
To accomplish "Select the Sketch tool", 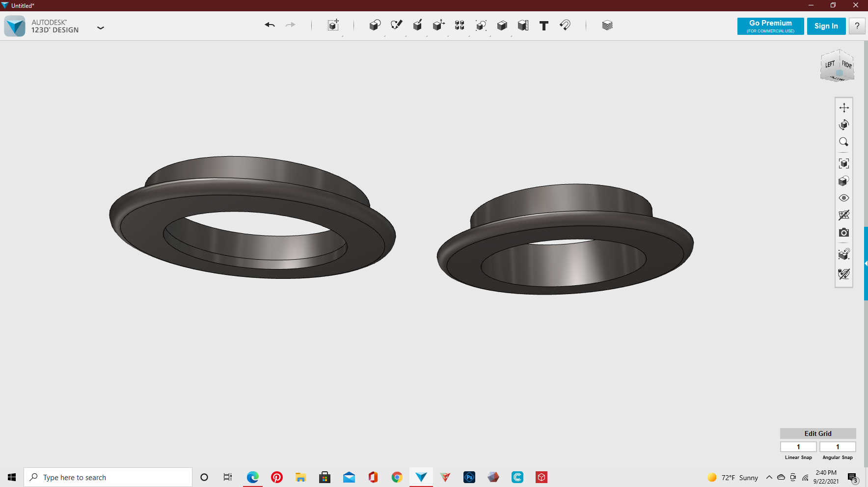I will (x=396, y=26).
